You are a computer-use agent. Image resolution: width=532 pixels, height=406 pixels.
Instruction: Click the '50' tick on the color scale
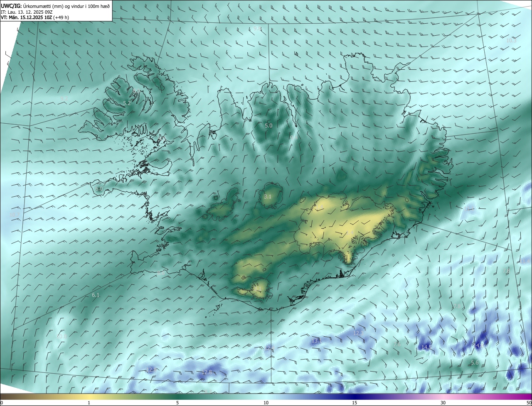tap(529, 403)
